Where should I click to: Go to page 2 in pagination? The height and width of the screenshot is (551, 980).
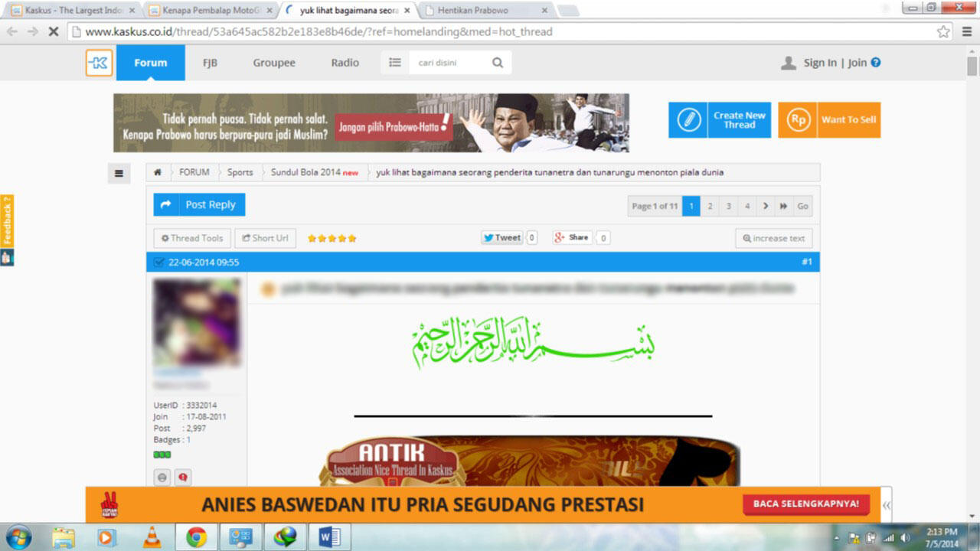tap(710, 206)
